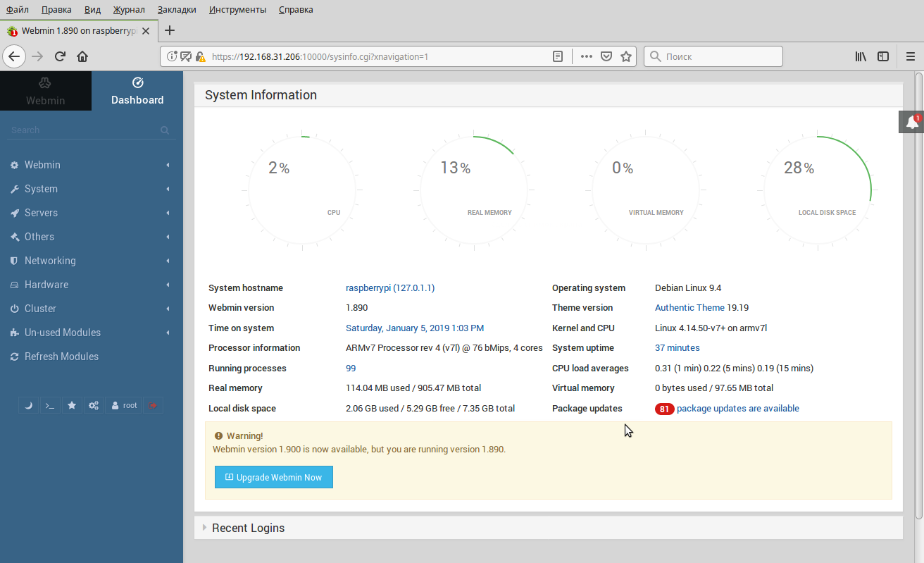924x563 pixels.
Task: Open the Закладки menu
Action: pyautogui.click(x=177, y=10)
